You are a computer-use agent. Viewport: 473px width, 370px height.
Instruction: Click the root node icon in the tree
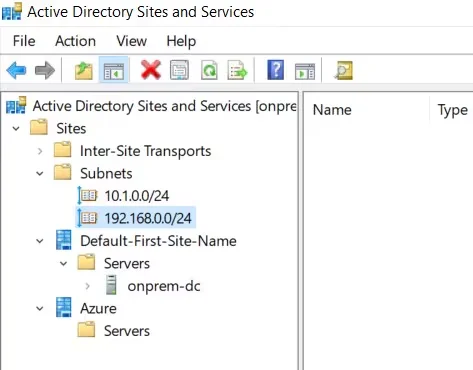(x=16, y=105)
